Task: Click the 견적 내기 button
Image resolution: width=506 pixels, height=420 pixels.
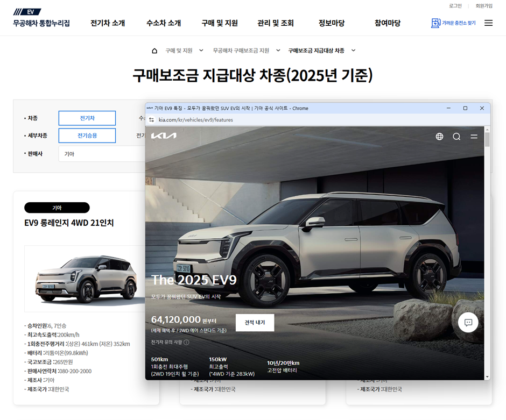Action: coord(255,322)
